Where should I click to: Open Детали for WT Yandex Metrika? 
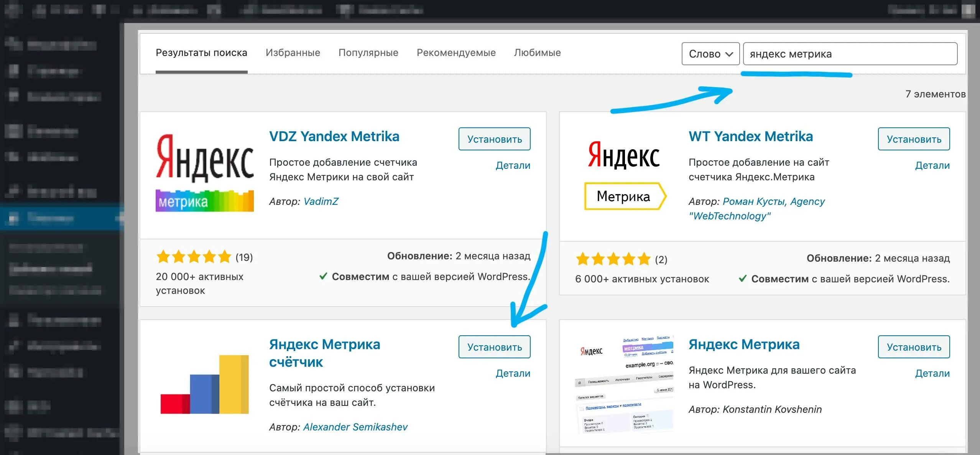click(932, 165)
